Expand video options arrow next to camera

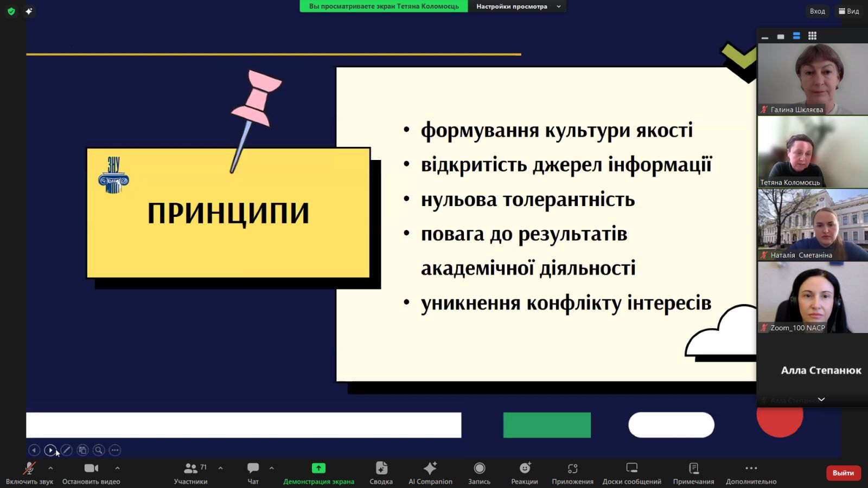tap(117, 467)
